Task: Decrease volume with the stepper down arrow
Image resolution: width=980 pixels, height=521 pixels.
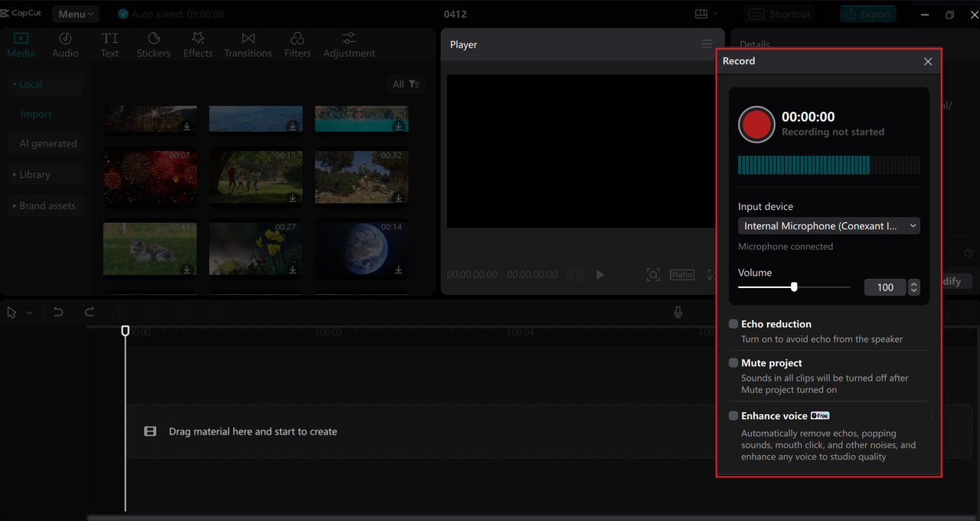Action: (x=913, y=291)
